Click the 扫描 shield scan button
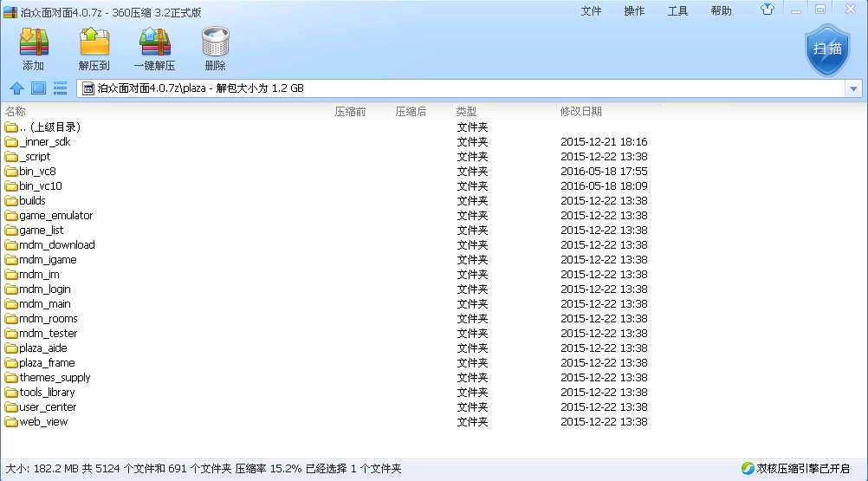Viewport: 868px width, 481px height. (827, 49)
